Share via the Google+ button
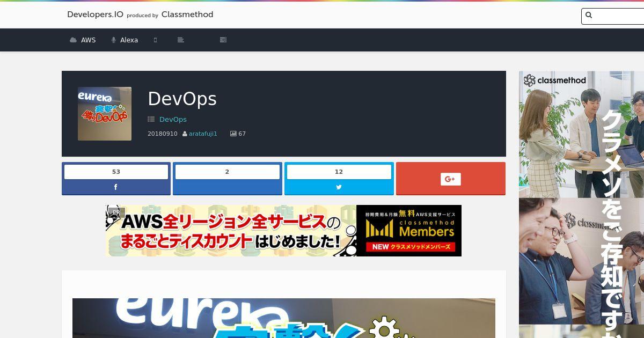 tap(451, 178)
